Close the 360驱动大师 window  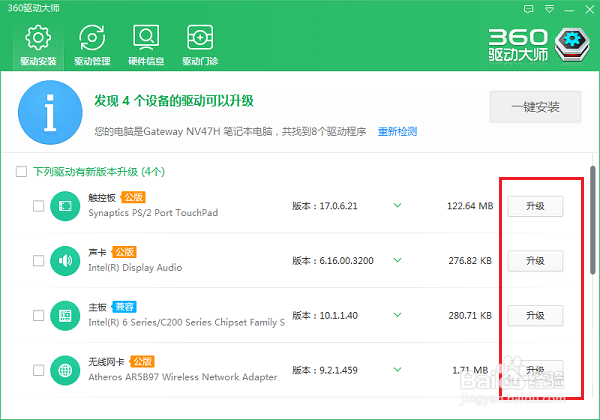tap(590, 9)
